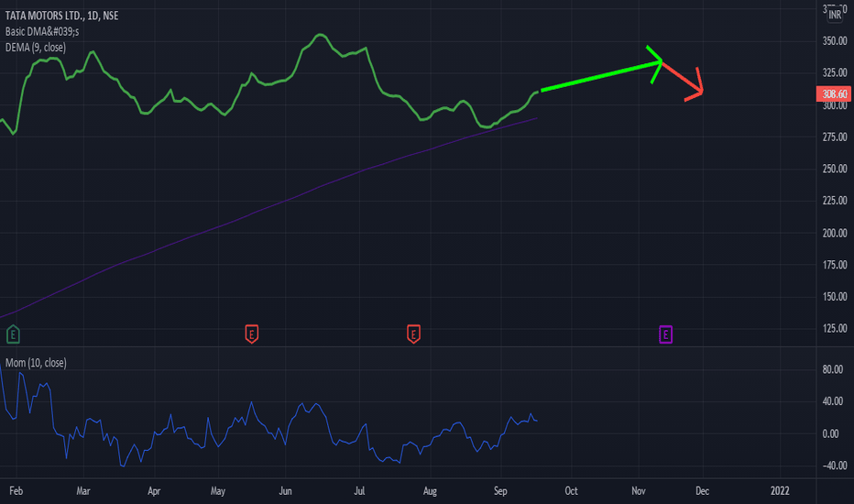Screen dimensions: 854x504
Task: Click the Oct label on time axis
Action: 572,491
